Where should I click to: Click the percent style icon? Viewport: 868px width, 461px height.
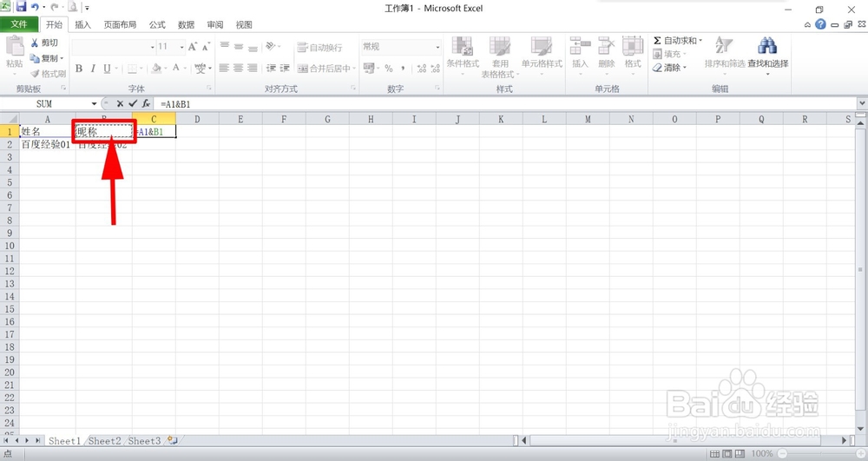[x=389, y=68]
